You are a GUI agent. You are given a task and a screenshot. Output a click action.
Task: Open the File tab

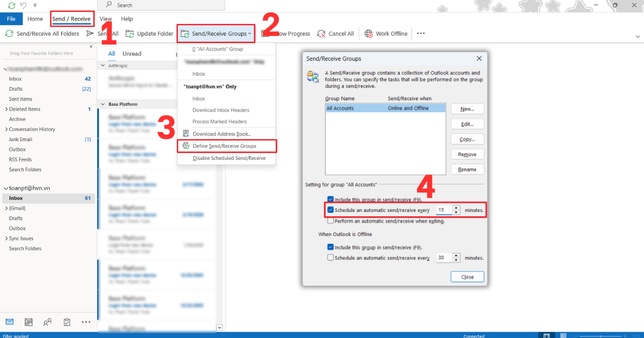(x=11, y=19)
